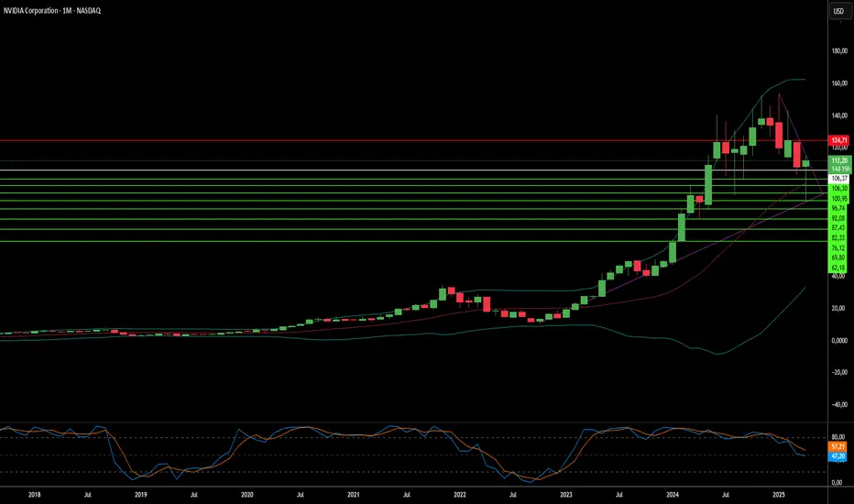Click the 2020 label on the time axis

click(246, 495)
